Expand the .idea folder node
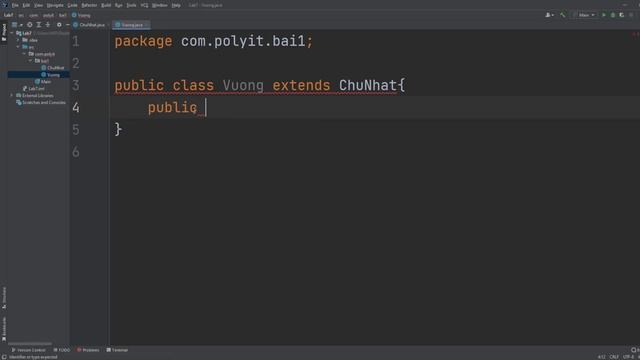Image resolution: width=640 pixels, height=360 pixels. [x=18, y=40]
